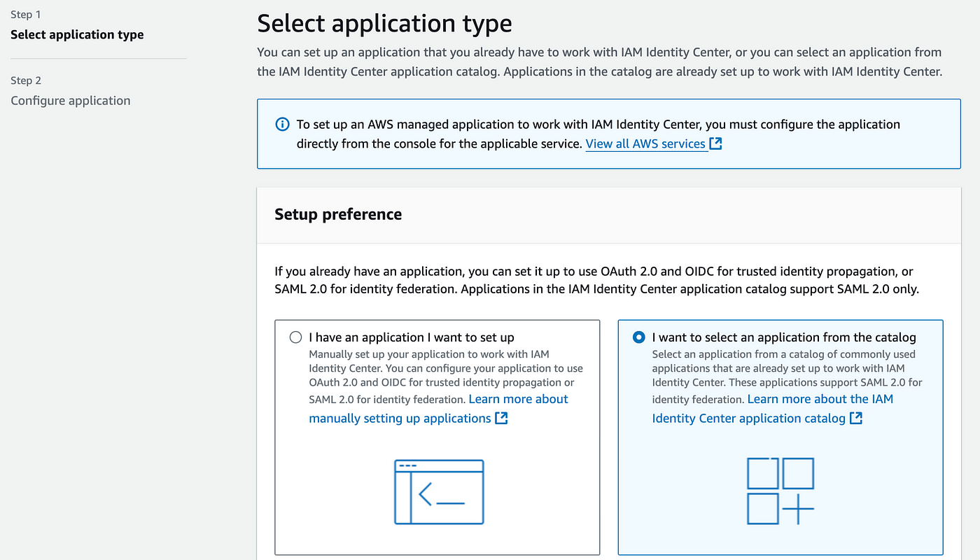
Task: Open the View all AWS services link
Action: coord(645,143)
